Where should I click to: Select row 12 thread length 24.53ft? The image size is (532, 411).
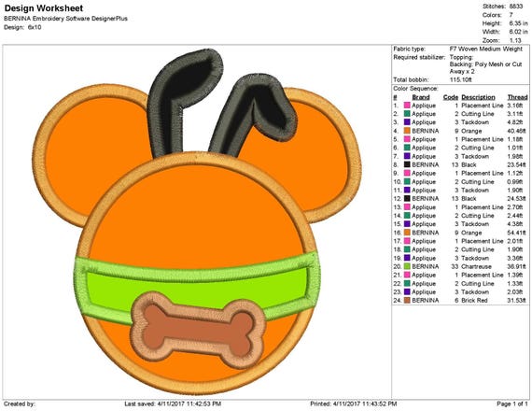[x=516, y=199]
